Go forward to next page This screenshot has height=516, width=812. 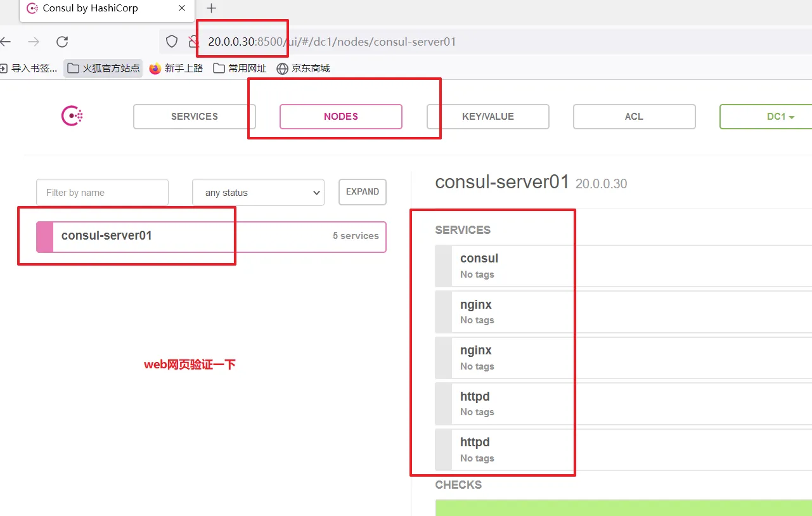[34, 42]
